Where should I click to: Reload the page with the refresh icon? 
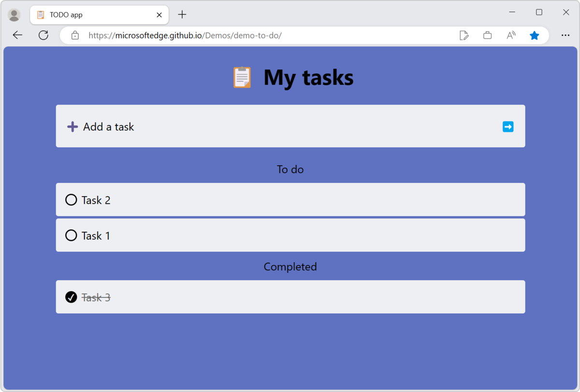point(43,35)
